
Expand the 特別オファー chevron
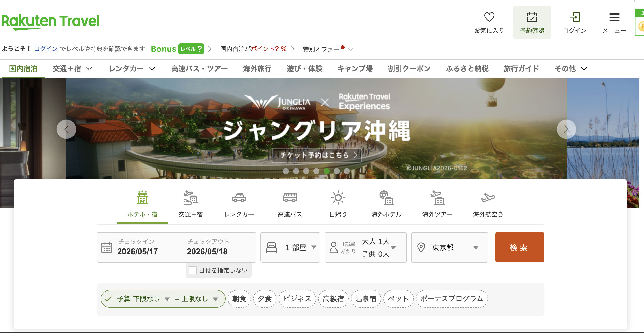351,49
